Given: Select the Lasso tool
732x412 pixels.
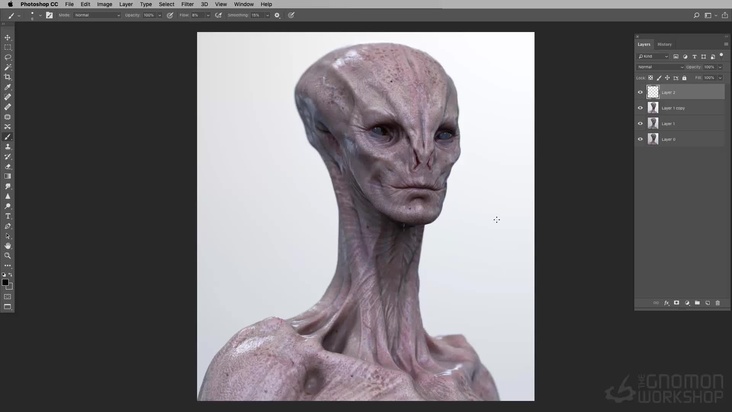Looking at the screenshot, I should [7, 57].
